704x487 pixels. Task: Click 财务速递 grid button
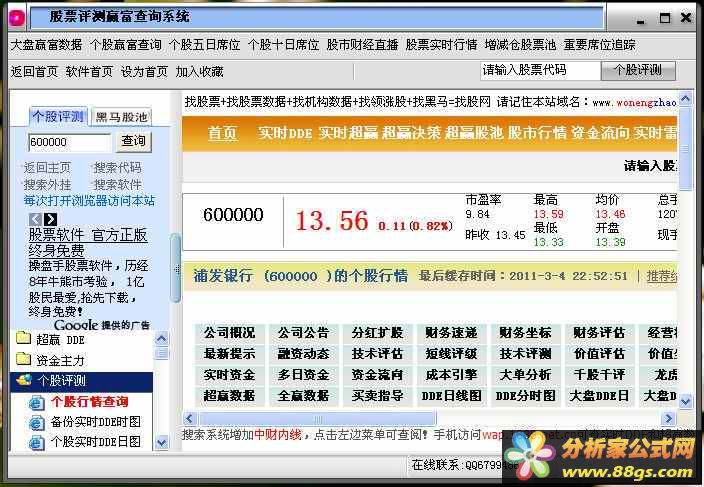pyautogui.click(x=452, y=333)
